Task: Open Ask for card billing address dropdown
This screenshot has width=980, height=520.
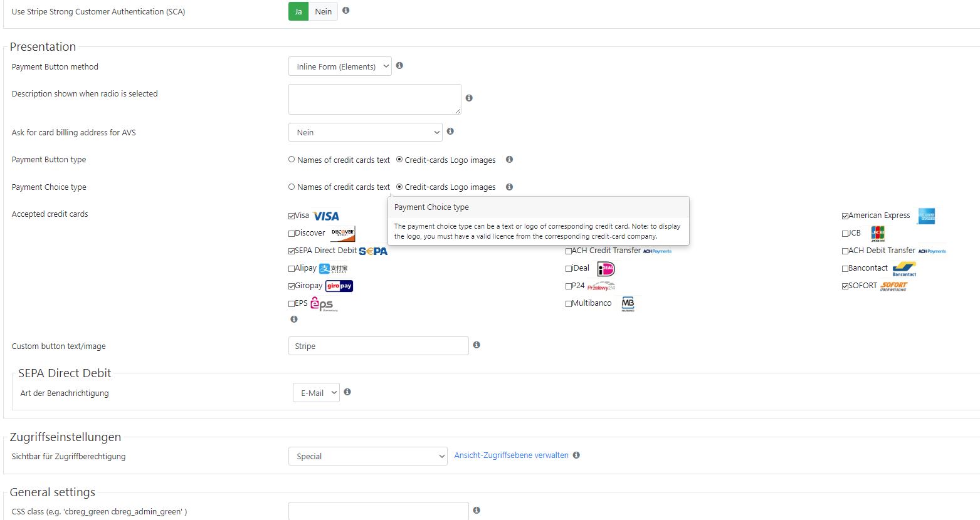Action: pyautogui.click(x=365, y=132)
